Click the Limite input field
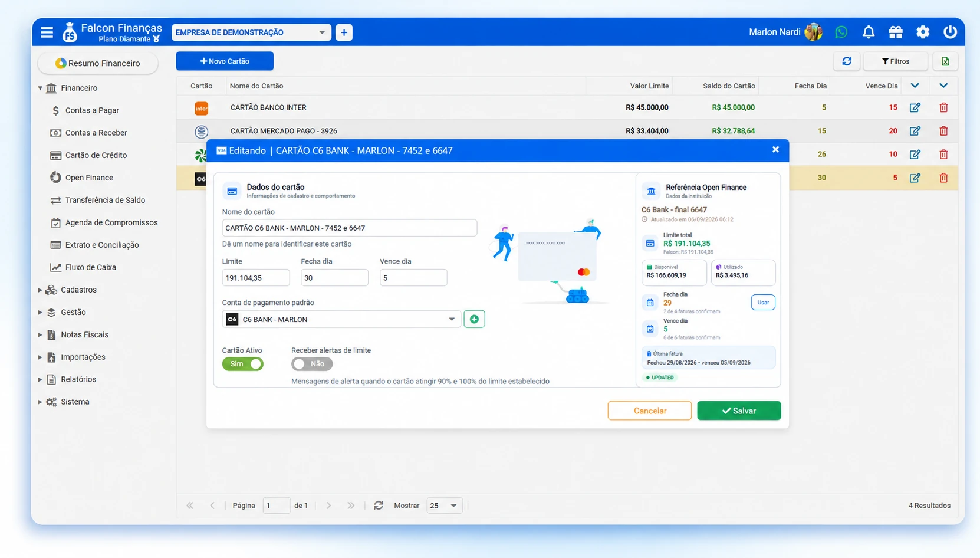Image resolution: width=980 pixels, height=558 pixels. [256, 278]
